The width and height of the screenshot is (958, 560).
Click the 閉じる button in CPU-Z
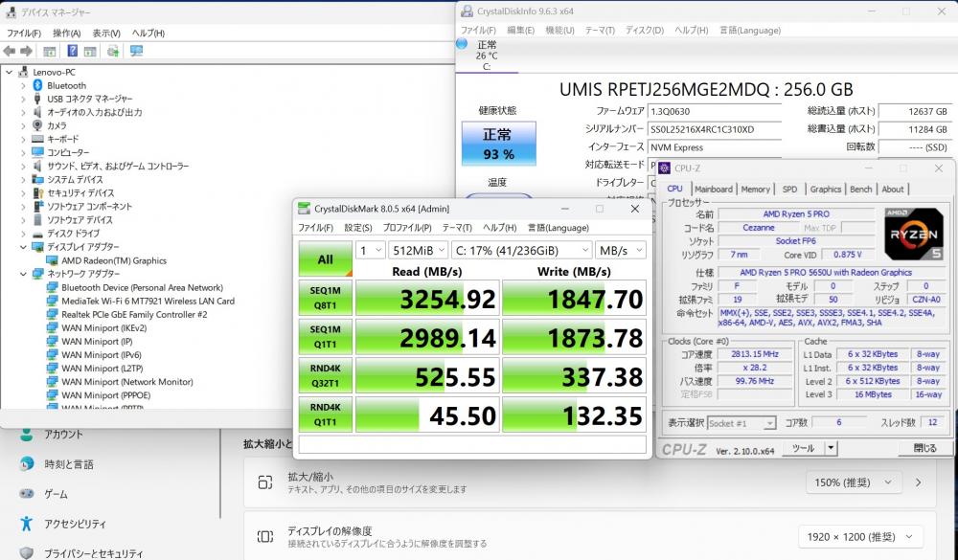(x=924, y=448)
